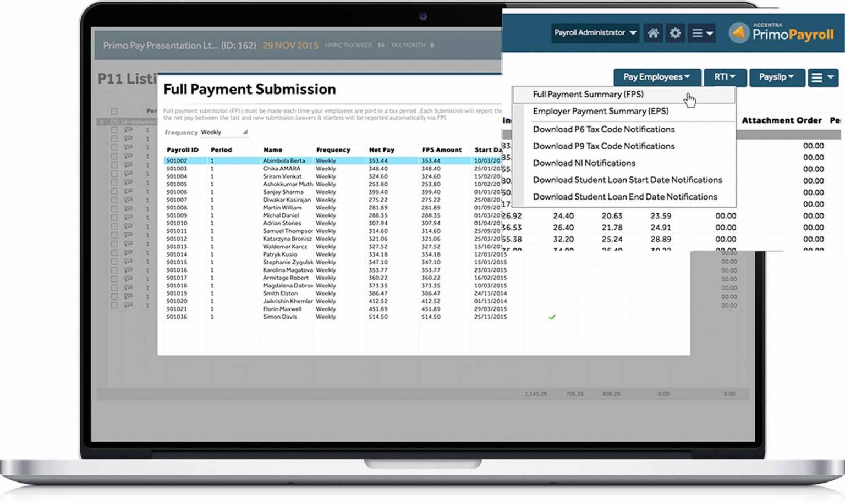This screenshot has width=845, height=504.
Task: Select employee Armitage Robert
Action: coord(286,278)
